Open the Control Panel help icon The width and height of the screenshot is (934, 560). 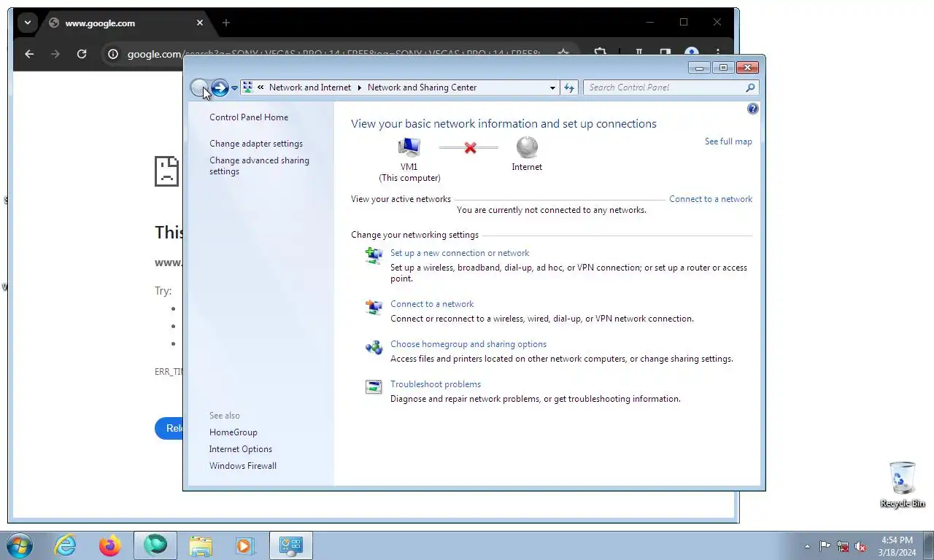tap(753, 109)
